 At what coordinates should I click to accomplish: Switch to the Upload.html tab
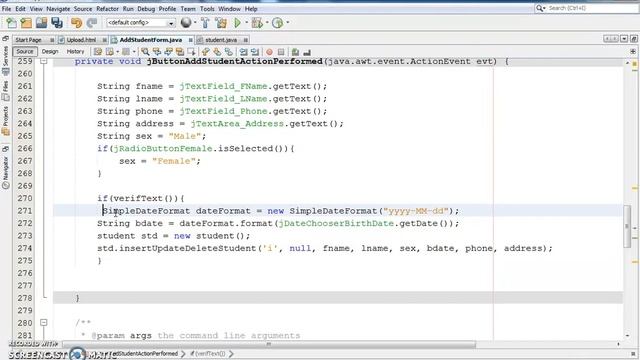pyautogui.click(x=81, y=40)
